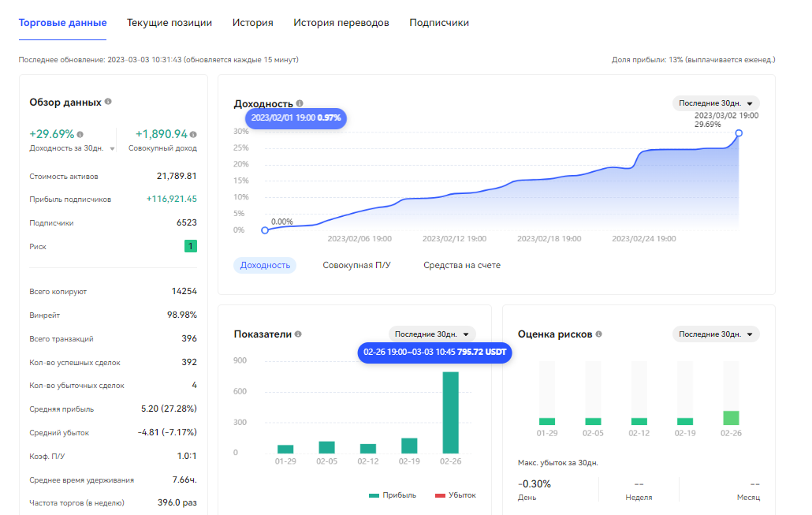Click Частота торгов value 396.0 раз
Viewport: 812px width, 515px height.
coord(177,502)
